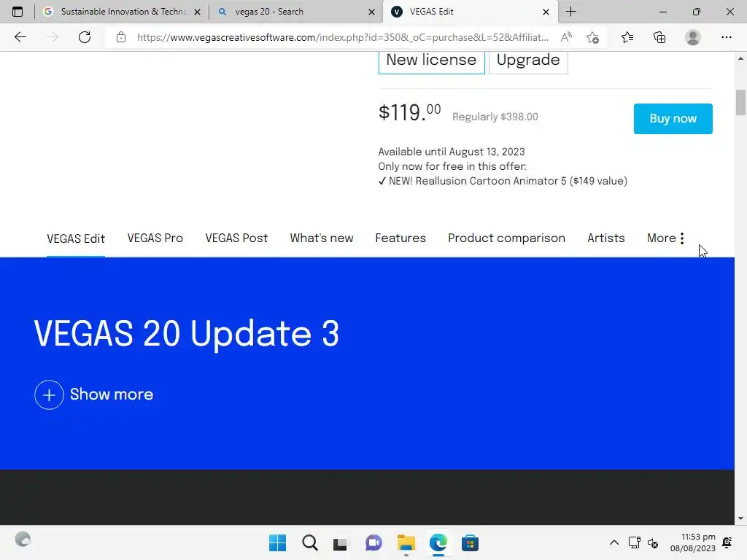
Task: Open network status tray icon
Action: [634, 542]
